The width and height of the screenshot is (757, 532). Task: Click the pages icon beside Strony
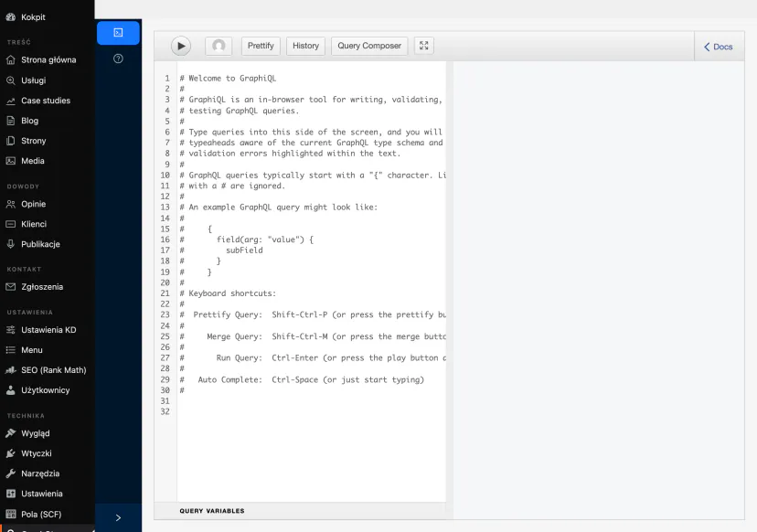pos(11,141)
